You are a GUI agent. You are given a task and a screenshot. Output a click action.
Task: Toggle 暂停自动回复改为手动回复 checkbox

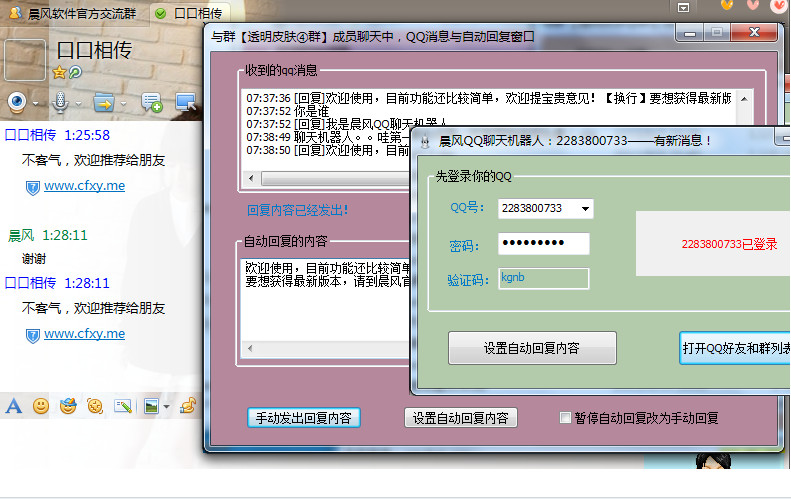[x=566, y=418]
